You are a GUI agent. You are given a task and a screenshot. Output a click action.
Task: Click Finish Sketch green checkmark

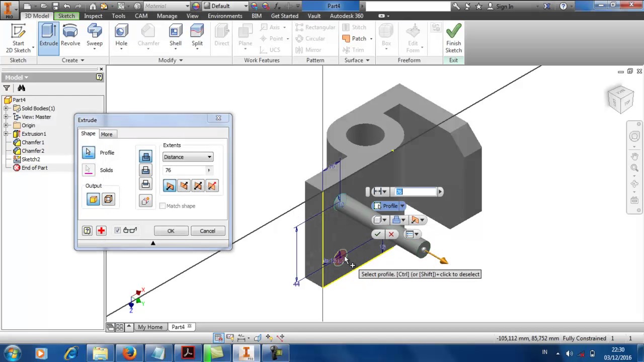click(x=453, y=39)
